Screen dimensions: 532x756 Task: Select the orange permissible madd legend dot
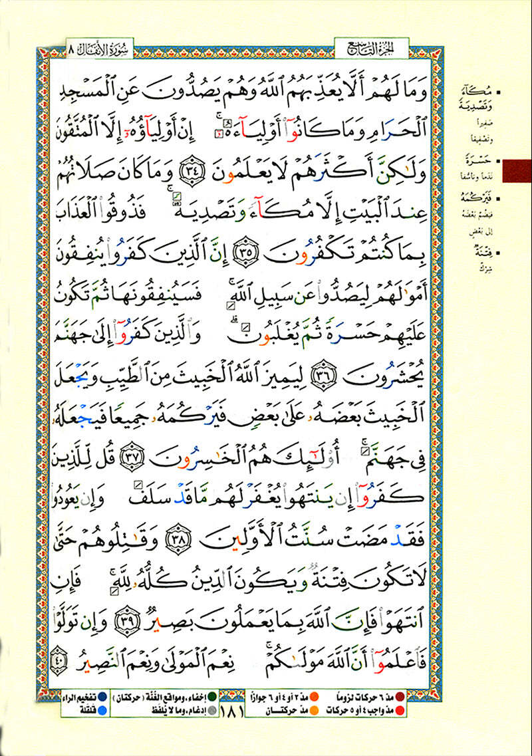coord(315,696)
